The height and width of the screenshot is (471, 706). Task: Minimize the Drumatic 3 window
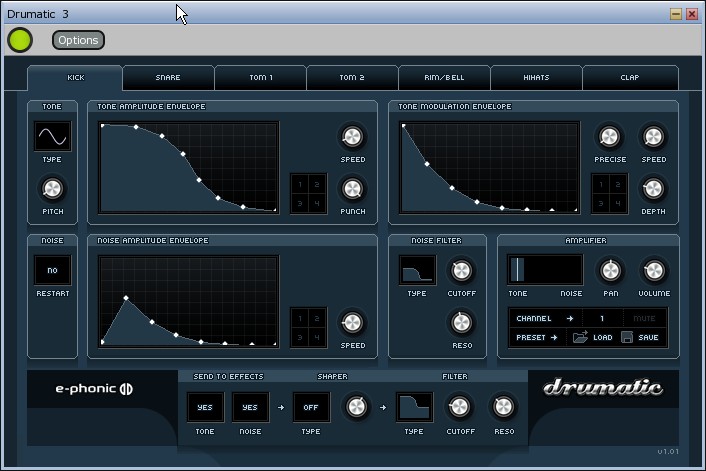coord(675,14)
